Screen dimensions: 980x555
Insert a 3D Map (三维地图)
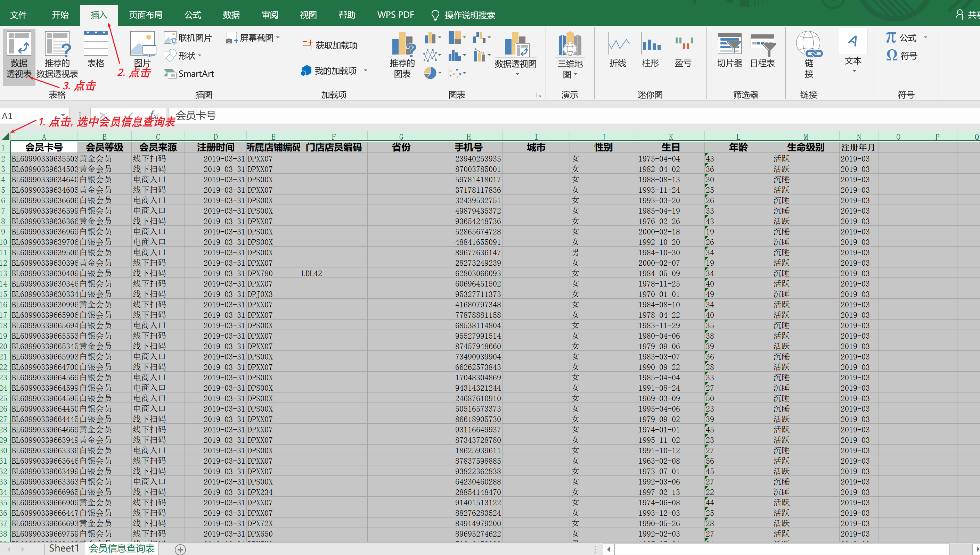[x=570, y=44]
